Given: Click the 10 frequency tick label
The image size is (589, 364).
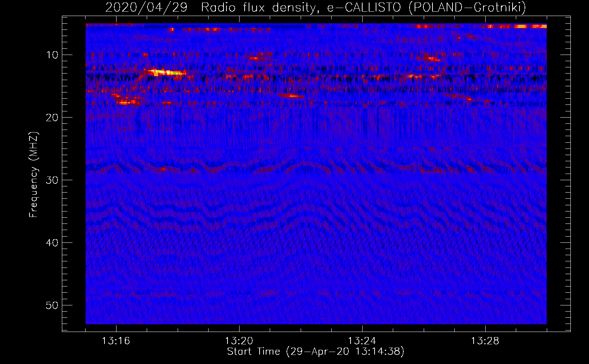Looking at the screenshot, I should [x=52, y=55].
